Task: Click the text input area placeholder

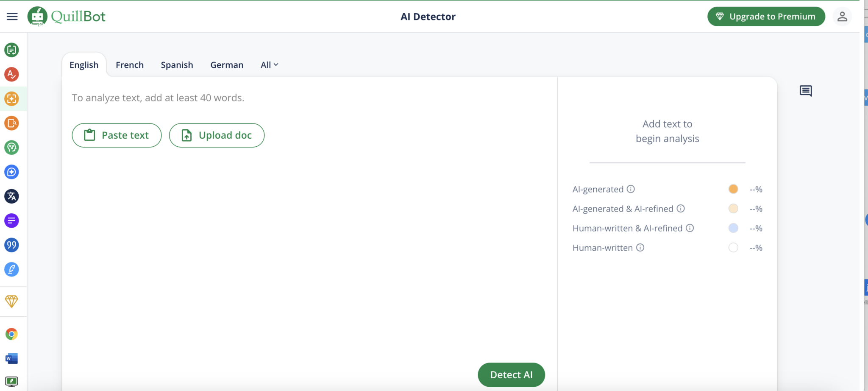Action: pos(158,98)
